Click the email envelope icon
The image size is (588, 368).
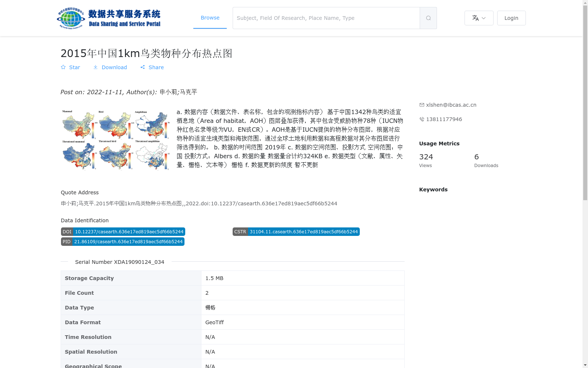pyautogui.click(x=422, y=105)
